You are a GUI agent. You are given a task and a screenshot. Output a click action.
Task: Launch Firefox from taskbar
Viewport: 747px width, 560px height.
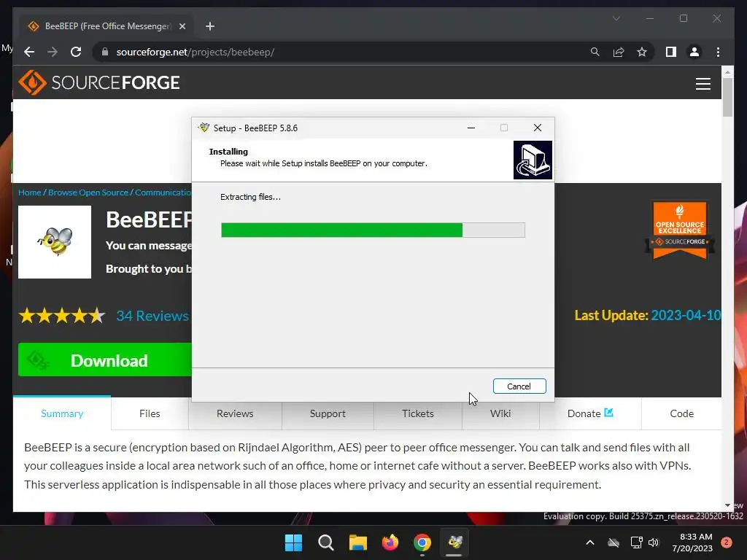click(390, 542)
